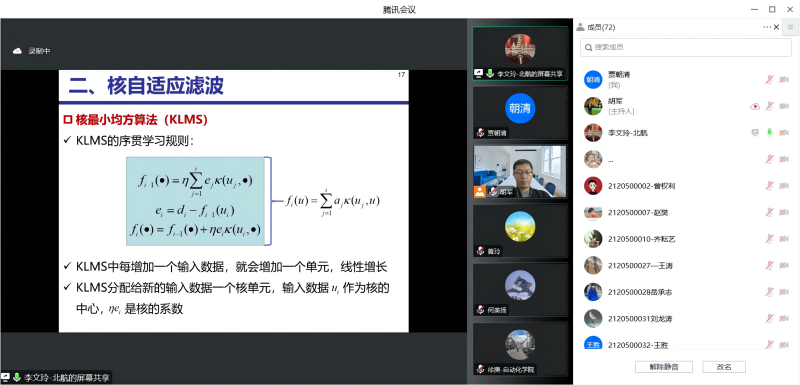This screenshot has height=385, width=800.
Task: Select the 李文玲-北航 speaker video tile
Action: (x=520, y=54)
